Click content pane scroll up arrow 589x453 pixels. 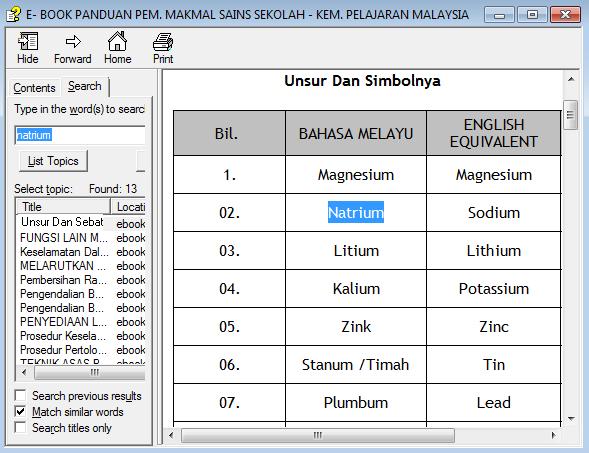[571, 79]
